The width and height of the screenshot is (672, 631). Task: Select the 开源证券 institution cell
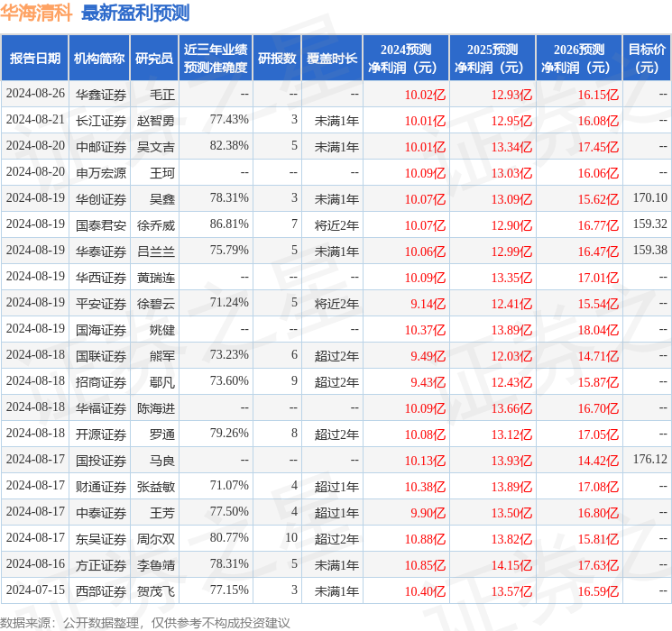[x=101, y=434]
